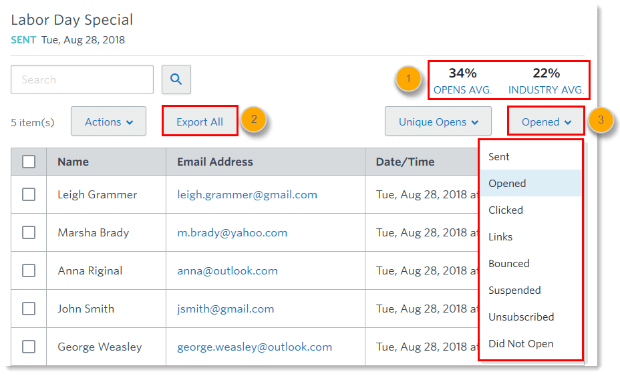Check the box for Leigh Grammer
The width and height of the screenshot is (620, 376).
28,195
